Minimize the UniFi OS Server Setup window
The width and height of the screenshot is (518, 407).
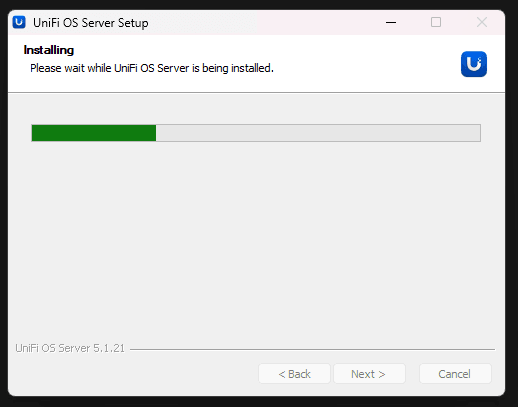[391, 22]
